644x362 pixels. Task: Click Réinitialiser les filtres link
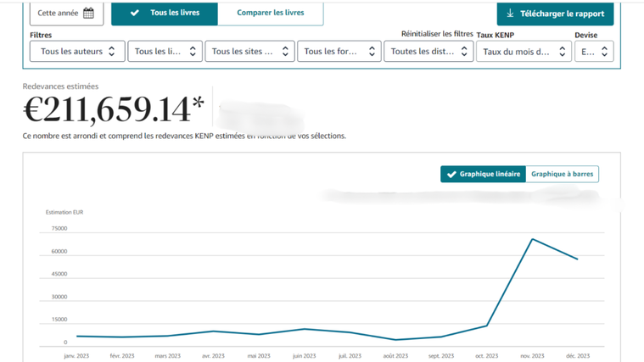(437, 34)
